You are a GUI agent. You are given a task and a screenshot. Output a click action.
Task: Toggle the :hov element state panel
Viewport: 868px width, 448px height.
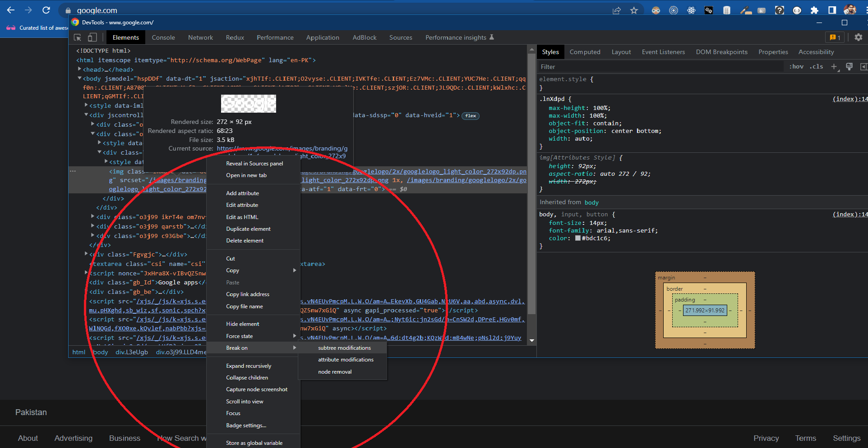(796, 67)
